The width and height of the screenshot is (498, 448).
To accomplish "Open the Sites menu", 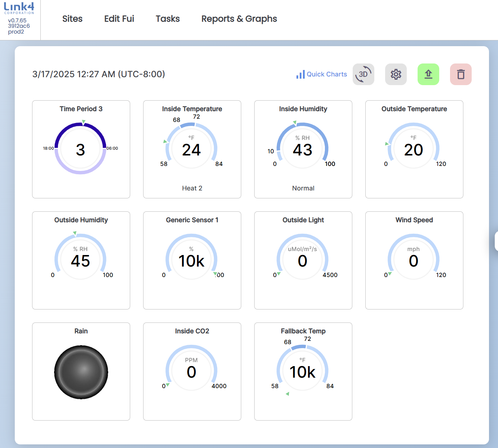I will (x=72, y=19).
